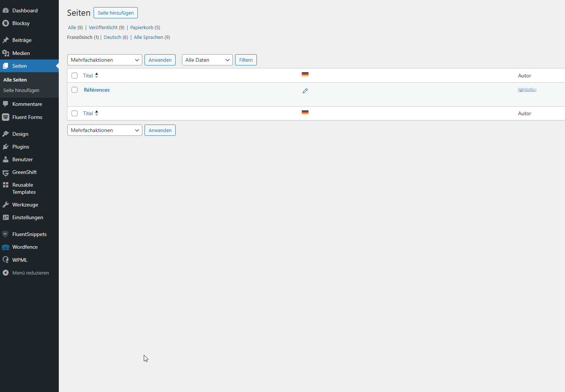This screenshot has width=565, height=392.
Task: Open the Papierkorb filter link
Action: (x=145, y=27)
